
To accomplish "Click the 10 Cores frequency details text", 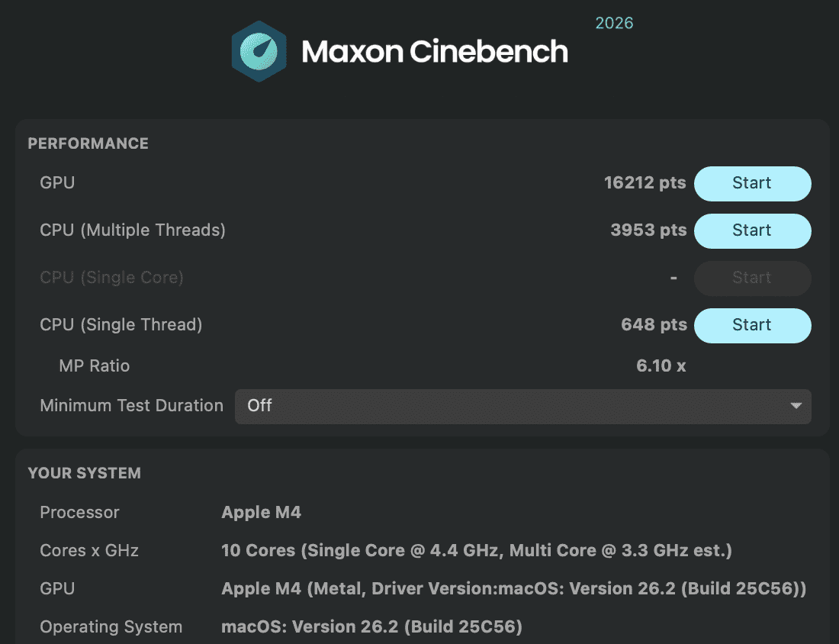I will [x=477, y=550].
